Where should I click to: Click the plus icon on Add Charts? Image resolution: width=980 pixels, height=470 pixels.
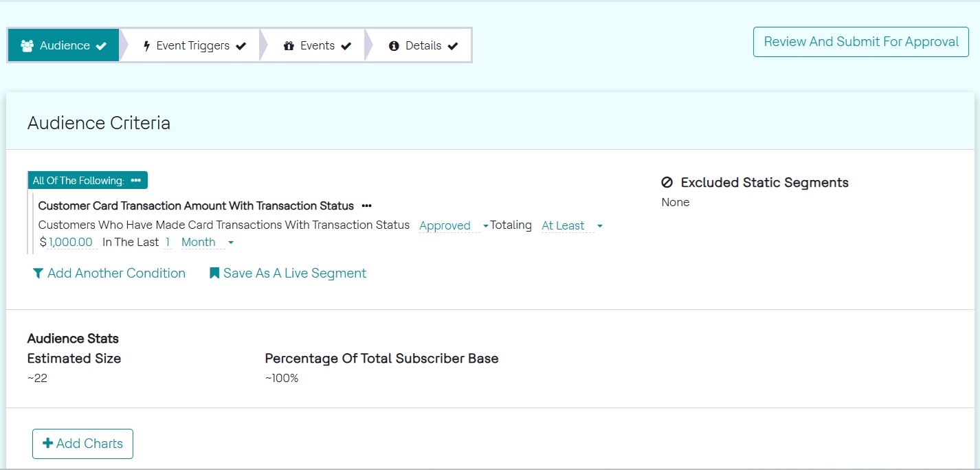coord(47,443)
